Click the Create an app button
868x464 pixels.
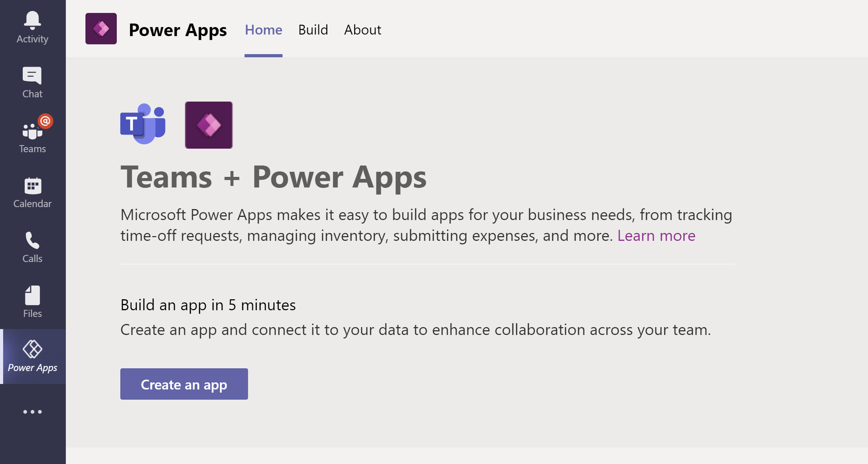click(184, 384)
